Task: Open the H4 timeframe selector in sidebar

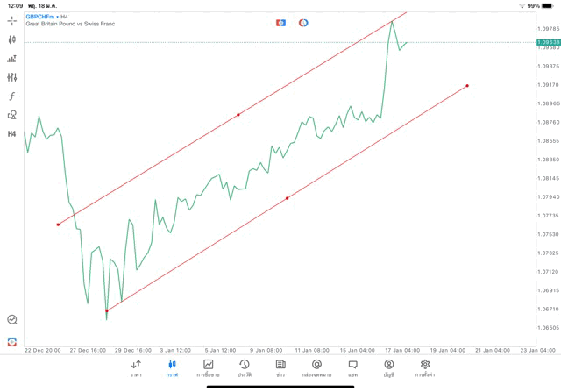Action: coord(12,134)
